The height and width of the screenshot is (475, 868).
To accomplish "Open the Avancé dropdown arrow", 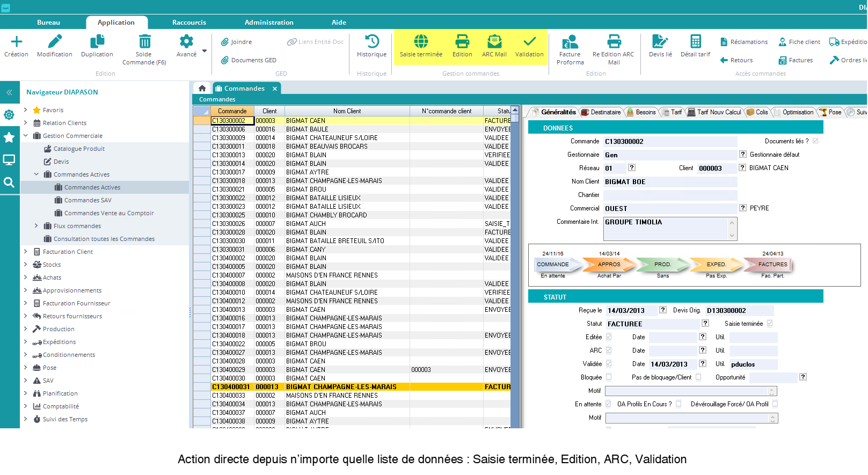I will [205, 52].
